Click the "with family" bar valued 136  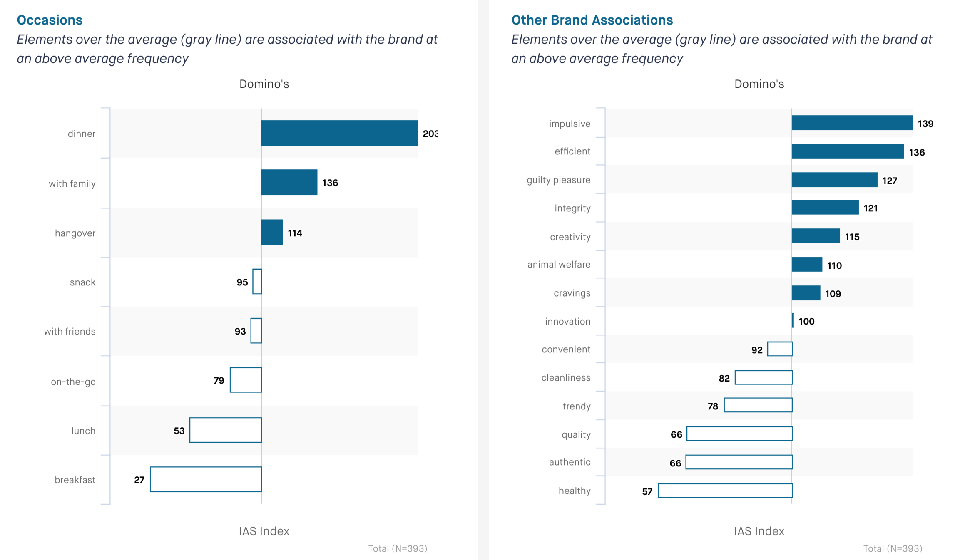pos(289,182)
